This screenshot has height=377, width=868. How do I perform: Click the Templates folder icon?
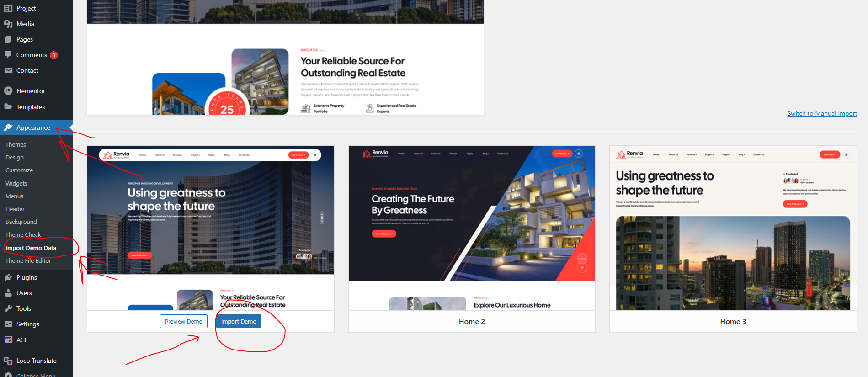click(8, 106)
